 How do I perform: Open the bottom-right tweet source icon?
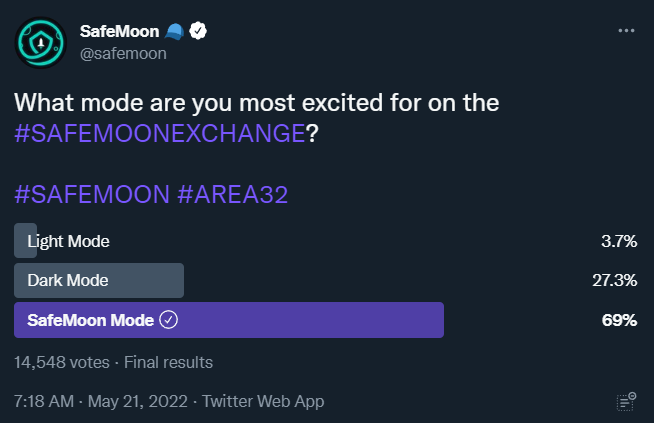click(x=626, y=402)
